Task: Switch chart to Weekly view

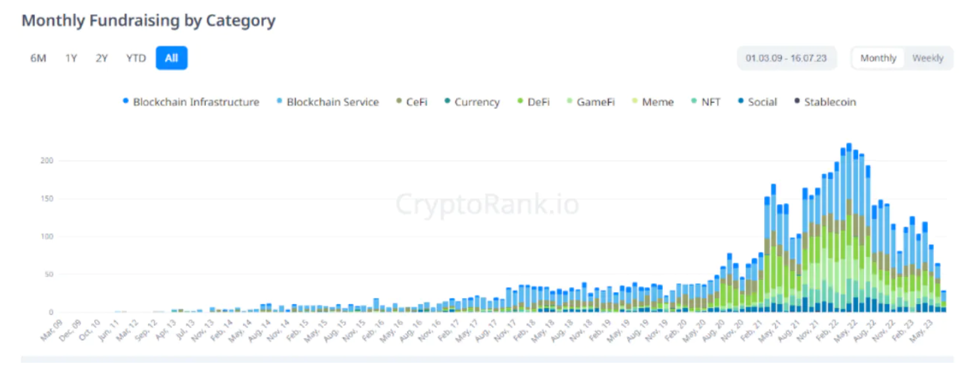Action: point(927,58)
